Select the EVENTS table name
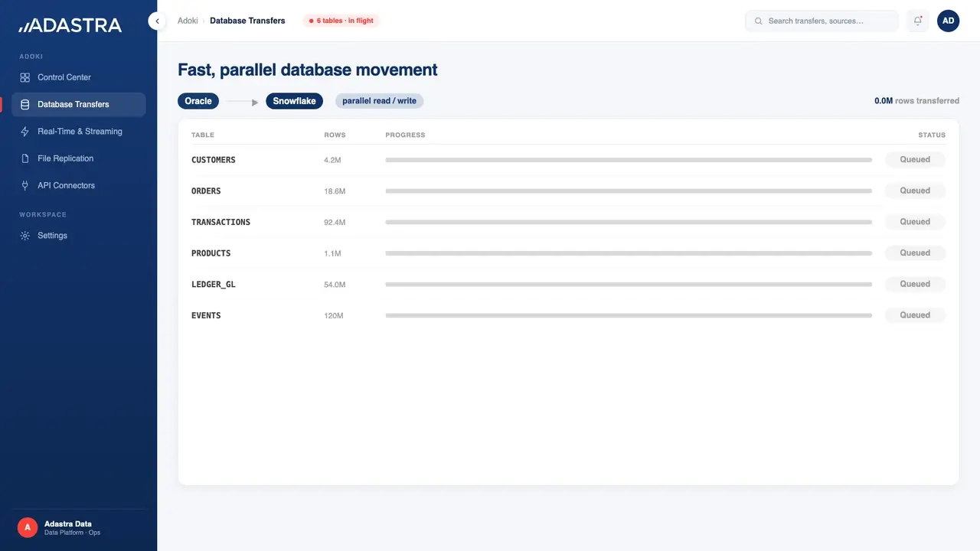Image resolution: width=980 pixels, height=551 pixels. click(x=206, y=315)
